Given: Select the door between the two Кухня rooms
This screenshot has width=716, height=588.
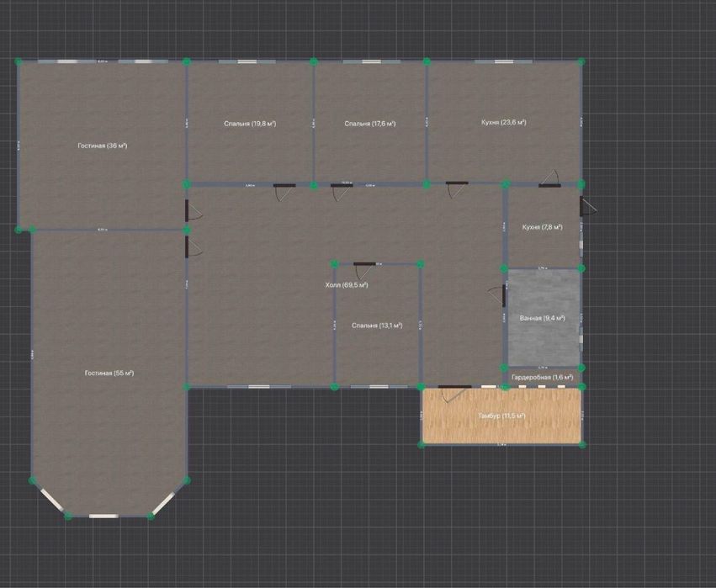Looking at the screenshot, I should (549, 178).
